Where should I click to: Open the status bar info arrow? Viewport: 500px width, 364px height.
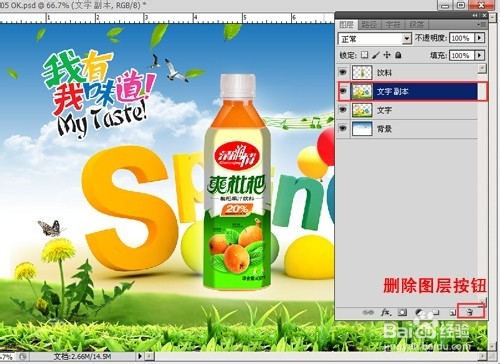140,356
